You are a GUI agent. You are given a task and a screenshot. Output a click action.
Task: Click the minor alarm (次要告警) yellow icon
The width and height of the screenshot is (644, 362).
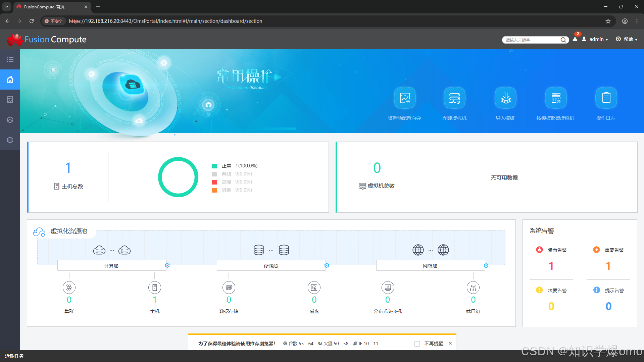point(539,290)
